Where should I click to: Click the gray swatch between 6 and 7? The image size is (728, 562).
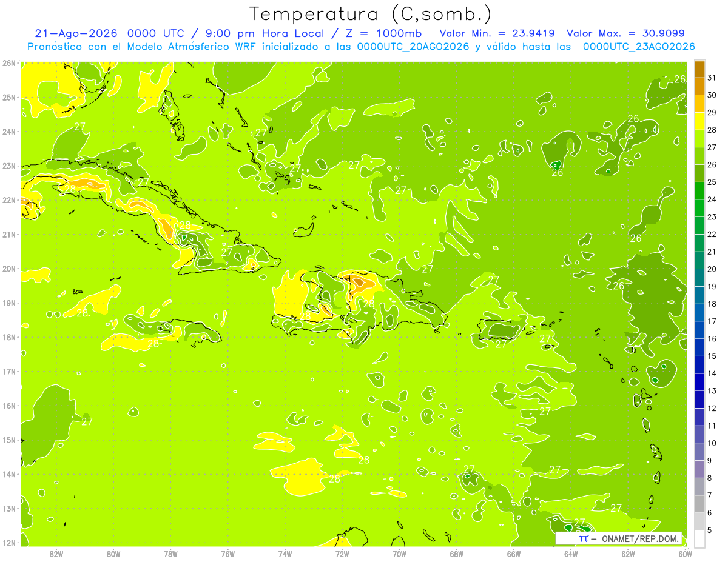[x=699, y=504]
